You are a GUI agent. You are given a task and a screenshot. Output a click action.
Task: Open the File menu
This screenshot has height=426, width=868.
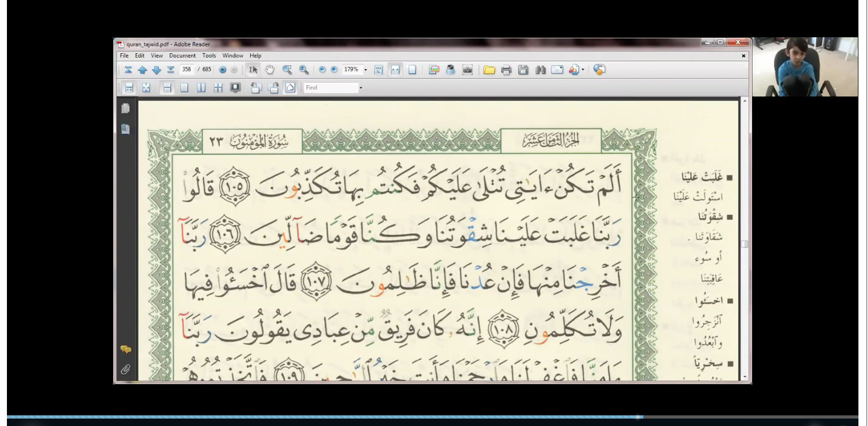(124, 55)
